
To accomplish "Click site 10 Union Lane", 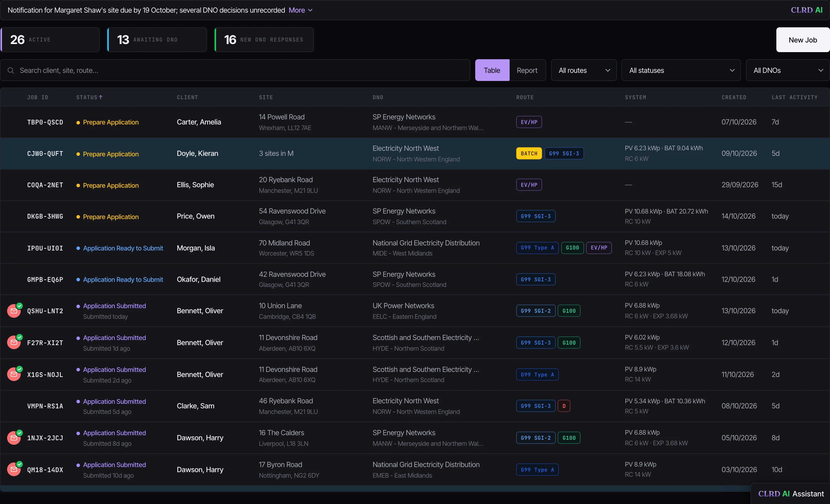I will tap(280, 306).
